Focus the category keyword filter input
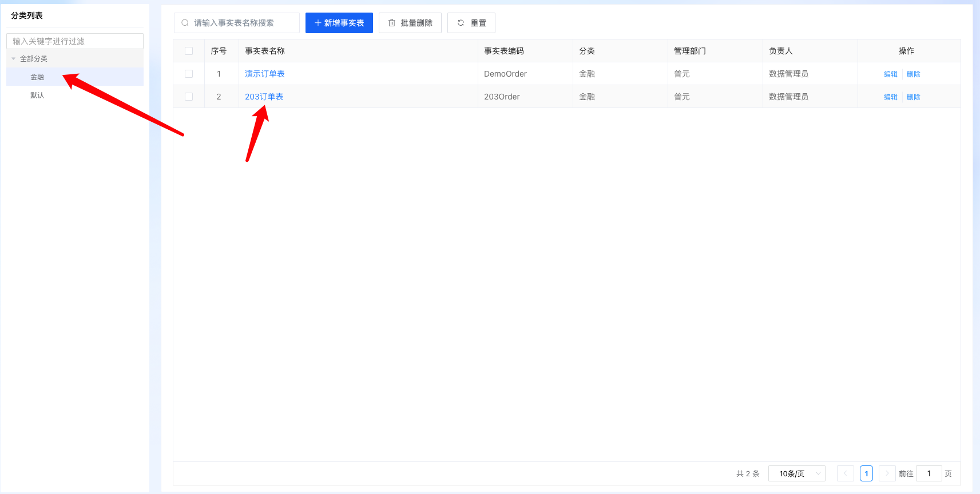 (x=75, y=41)
